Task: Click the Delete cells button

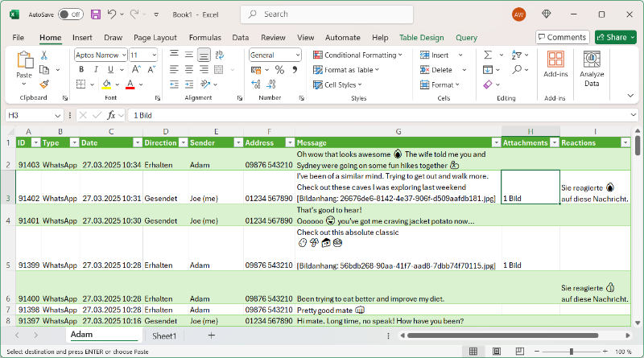Action: pos(437,70)
